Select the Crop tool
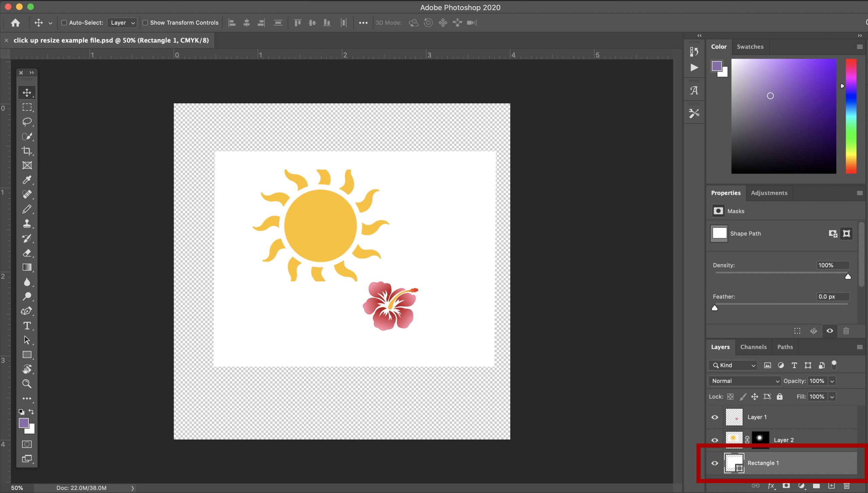The height and width of the screenshot is (493, 868). pos(27,151)
